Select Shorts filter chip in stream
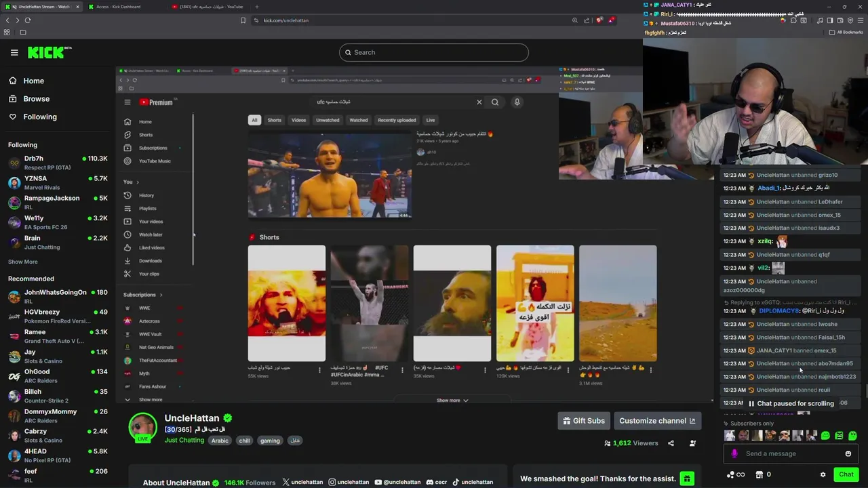Viewport: 868px width, 488px height. click(x=274, y=120)
